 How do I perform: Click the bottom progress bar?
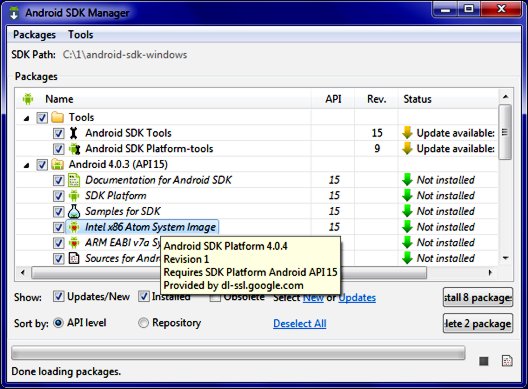[238, 353]
